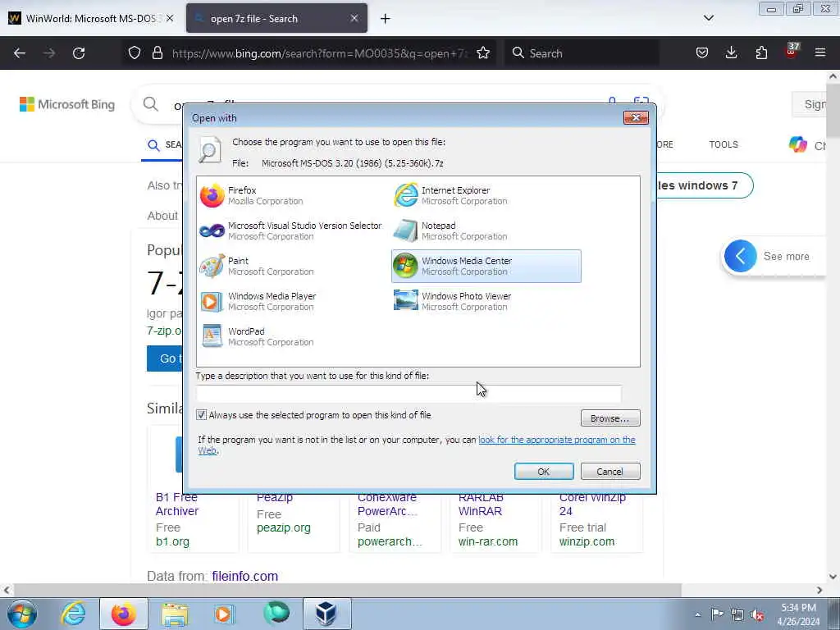Reload the current page
The width and height of the screenshot is (840, 630).
click(x=79, y=53)
